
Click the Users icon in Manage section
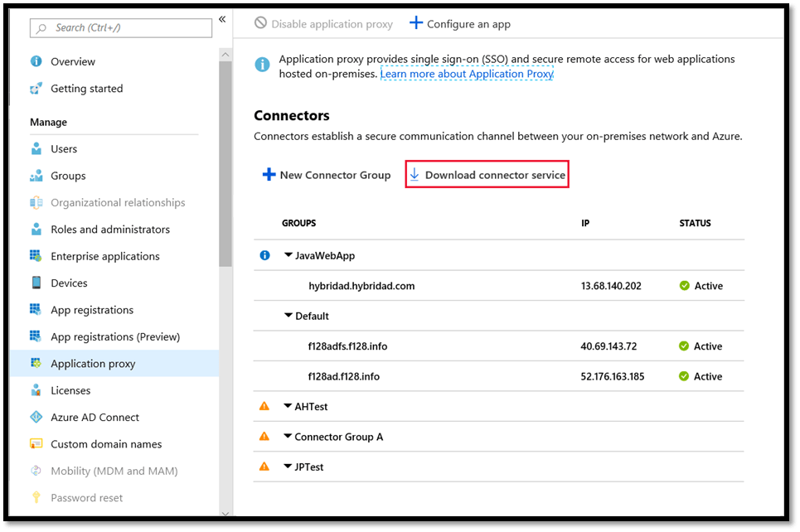click(x=36, y=148)
